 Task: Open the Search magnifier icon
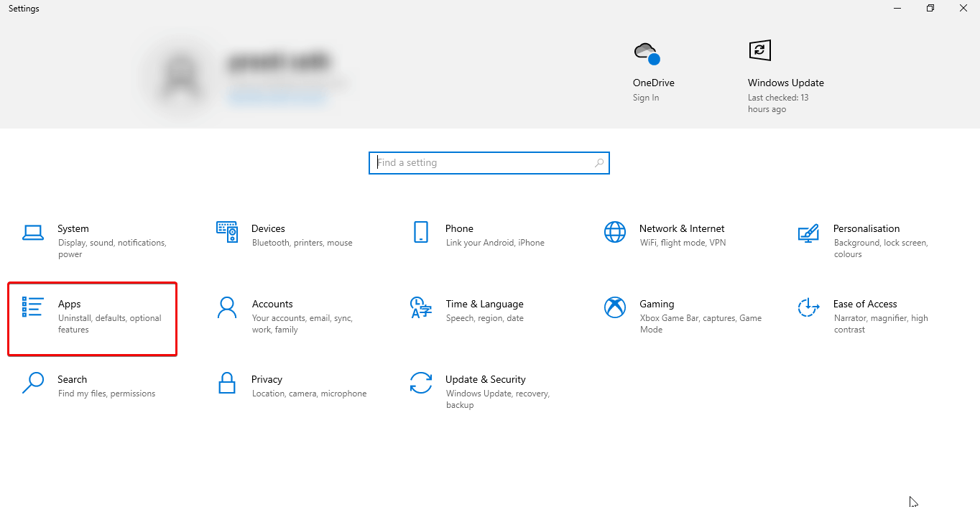point(33,383)
